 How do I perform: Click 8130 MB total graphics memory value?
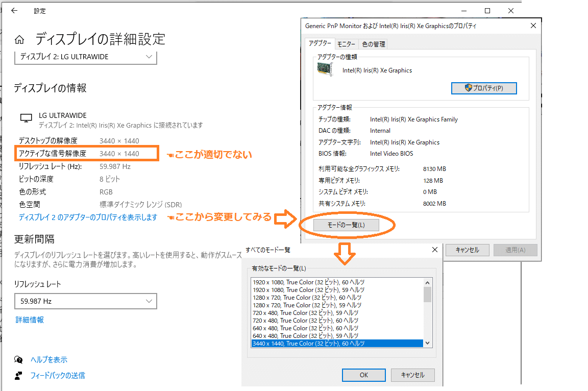(434, 169)
